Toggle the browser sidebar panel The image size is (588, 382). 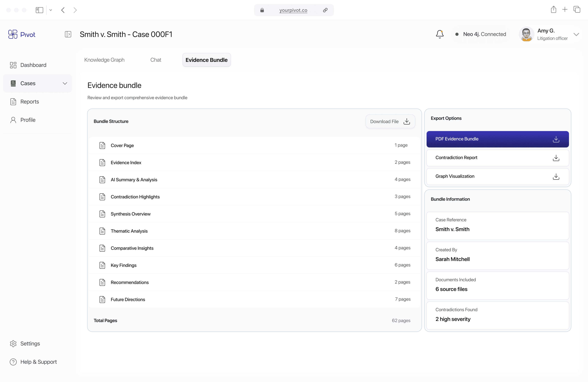(39, 10)
